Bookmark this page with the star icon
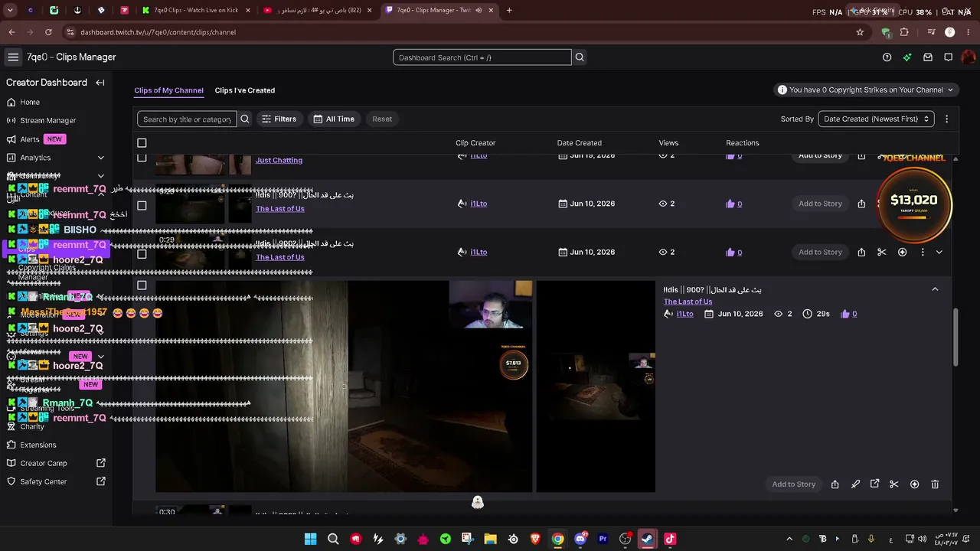Viewport: 980px width, 551px height. pyautogui.click(x=860, y=32)
